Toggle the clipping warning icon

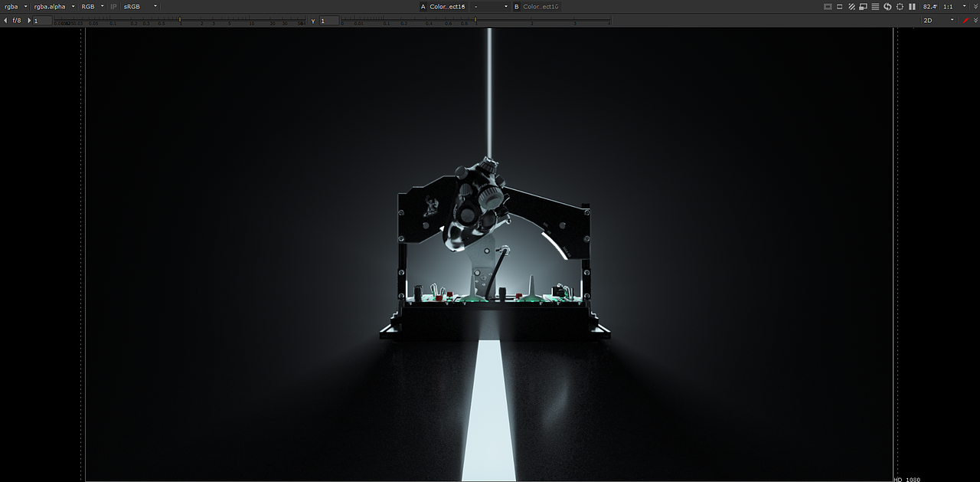point(828,6)
